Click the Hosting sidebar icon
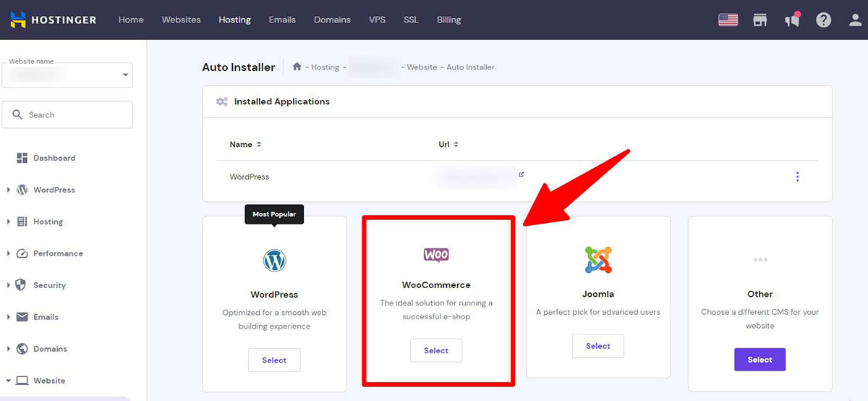This screenshot has width=868, height=401. pyautogui.click(x=22, y=221)
